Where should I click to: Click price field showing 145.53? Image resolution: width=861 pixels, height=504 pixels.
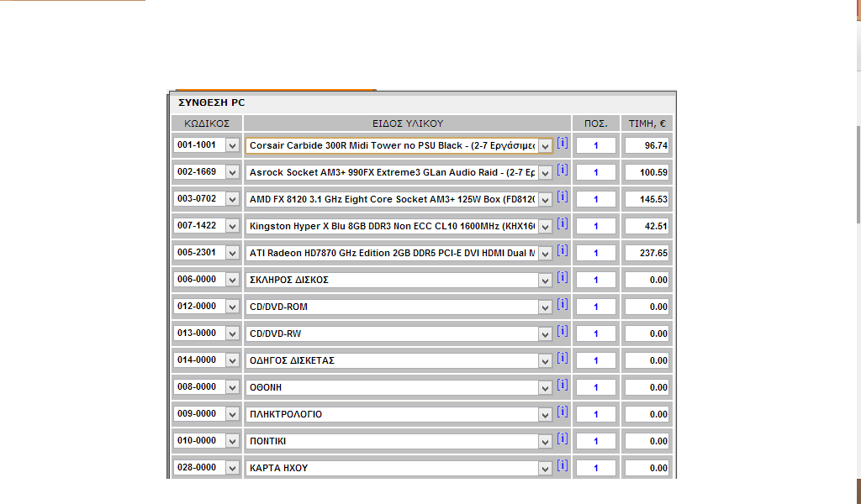click(x=647, y=199)
